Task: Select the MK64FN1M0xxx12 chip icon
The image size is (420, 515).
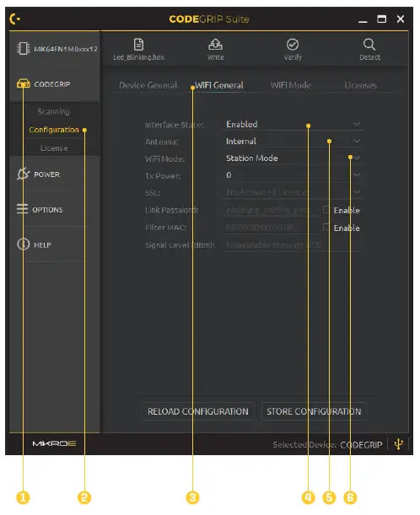Action: 24,49
